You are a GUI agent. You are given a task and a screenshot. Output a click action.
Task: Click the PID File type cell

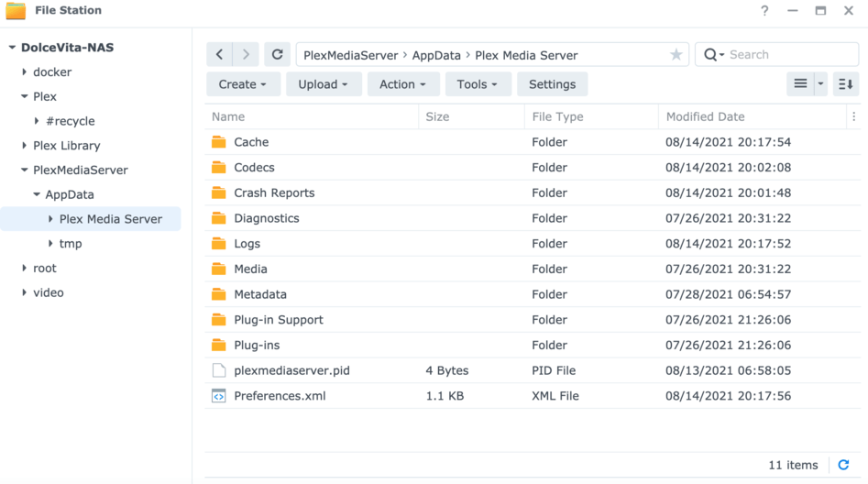coord(554,370)
